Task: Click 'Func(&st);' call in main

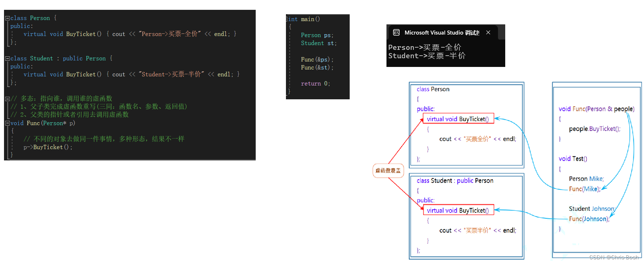Action: click(317, 68)
